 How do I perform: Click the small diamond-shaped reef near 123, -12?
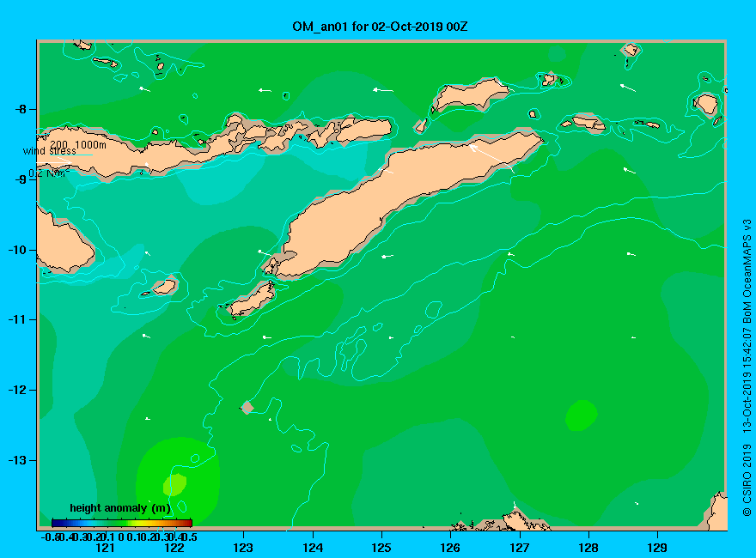pyautogui.click(x=247, y=407)
